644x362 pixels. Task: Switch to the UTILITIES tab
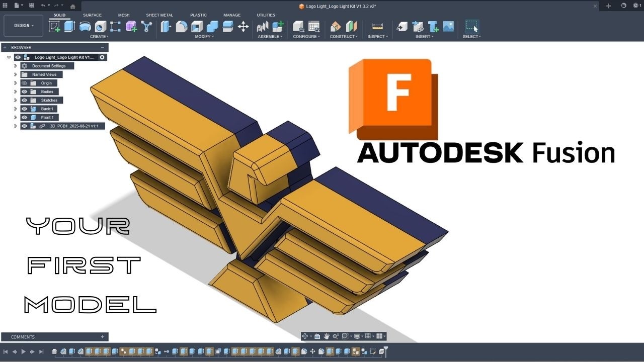pos(266,15)
